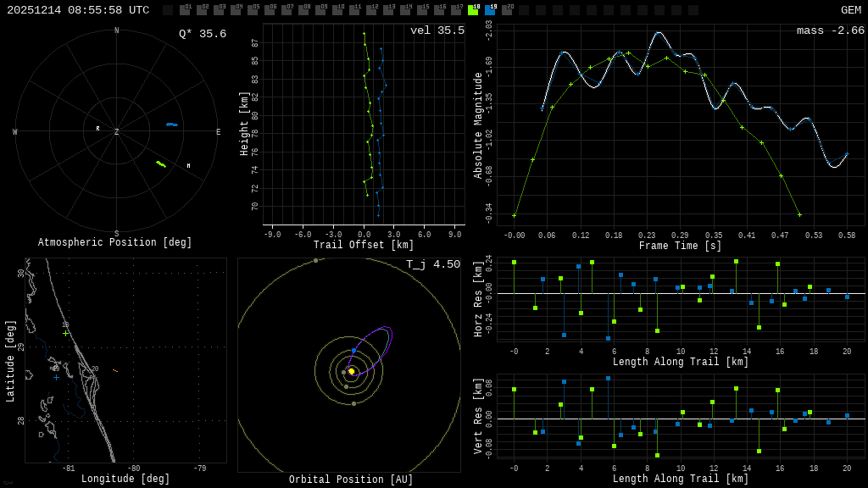Viewport: 868px width, 488px height.
Task: Click the green meteor trail in polar plot
Action: (161, 164)
